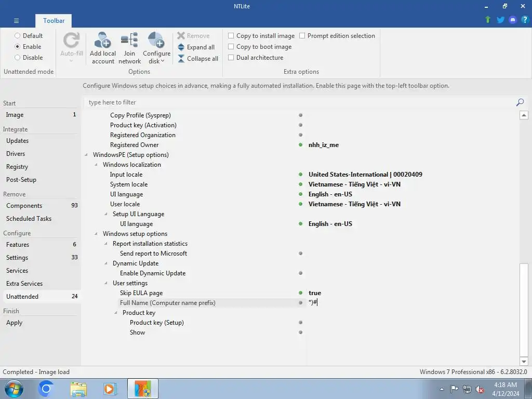Click status dot for Skip EULA page
532x399 pixels.
click(300, 293)
